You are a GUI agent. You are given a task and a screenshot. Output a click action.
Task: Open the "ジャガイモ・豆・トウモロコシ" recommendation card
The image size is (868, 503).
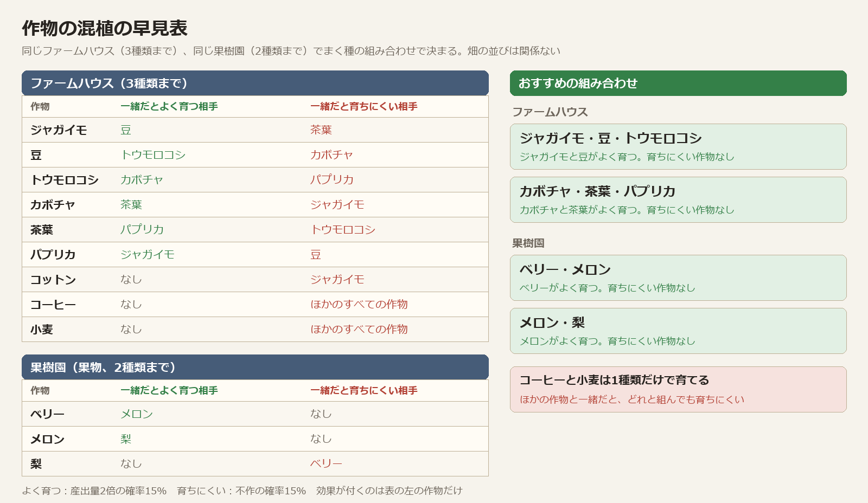pyautogui.click(x=678, y=146)
